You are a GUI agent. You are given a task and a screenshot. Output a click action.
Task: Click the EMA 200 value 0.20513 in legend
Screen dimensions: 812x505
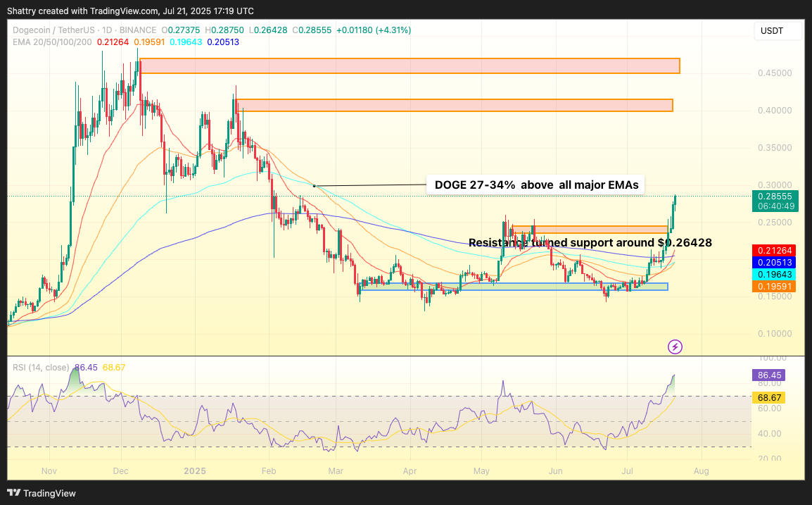click(223, 42)
